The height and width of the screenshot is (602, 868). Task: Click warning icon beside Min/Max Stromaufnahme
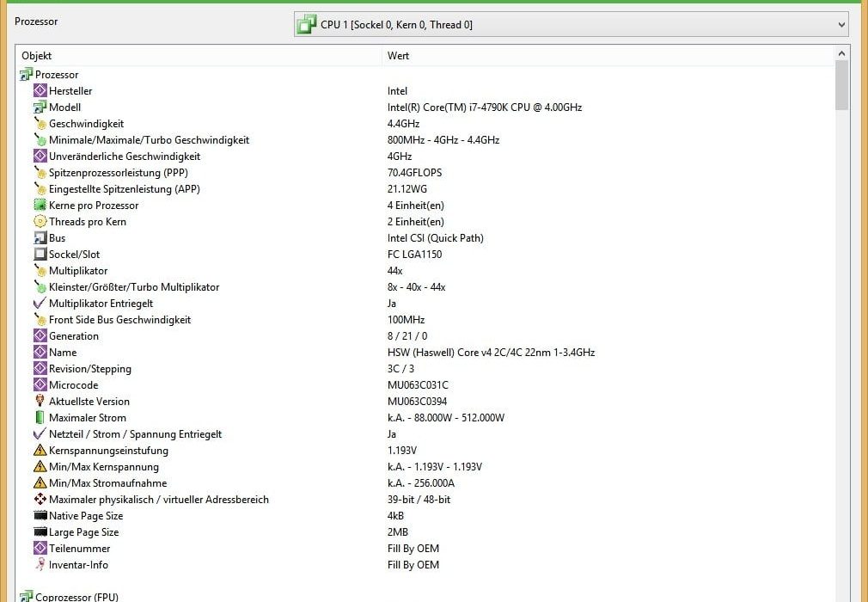click(40, 482)
